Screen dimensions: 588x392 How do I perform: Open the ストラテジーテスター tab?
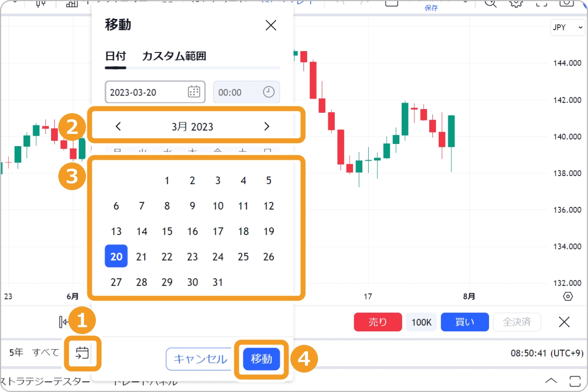point(45,381)
